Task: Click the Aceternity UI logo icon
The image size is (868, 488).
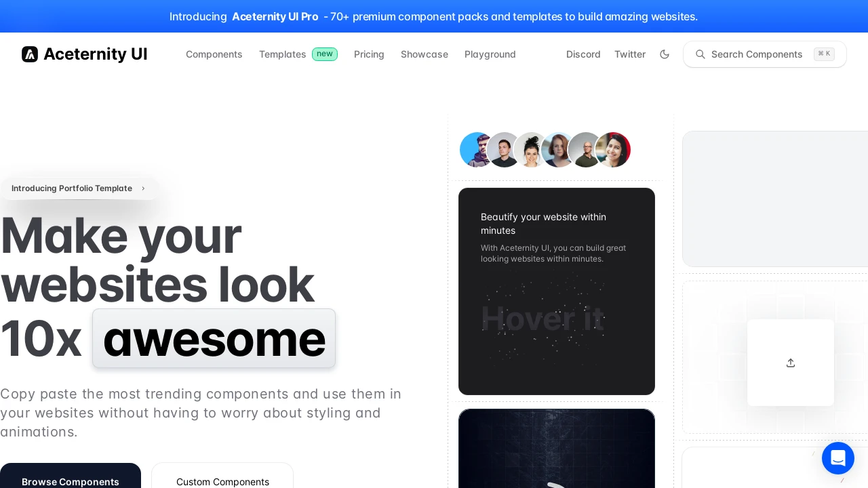Action: [x=30, y=54]
